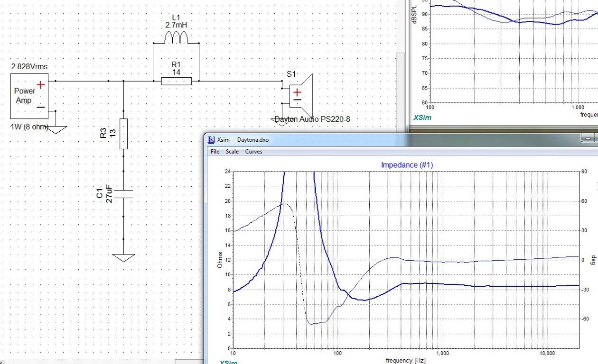
Task: Click the 1W (8 ohm) label
Action: coord(30,127)
